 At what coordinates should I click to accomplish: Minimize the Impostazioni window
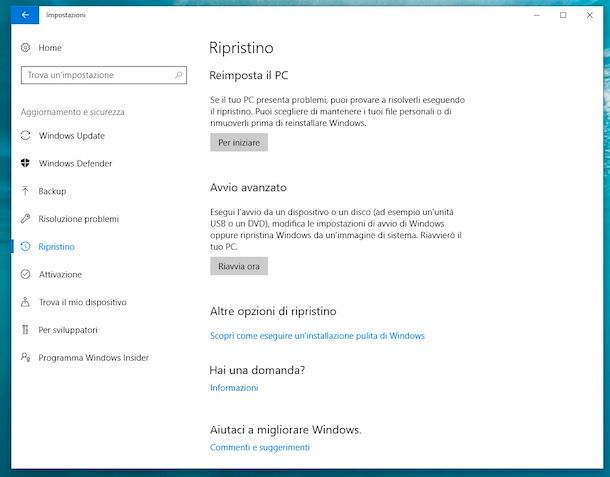tap(537, 15)
